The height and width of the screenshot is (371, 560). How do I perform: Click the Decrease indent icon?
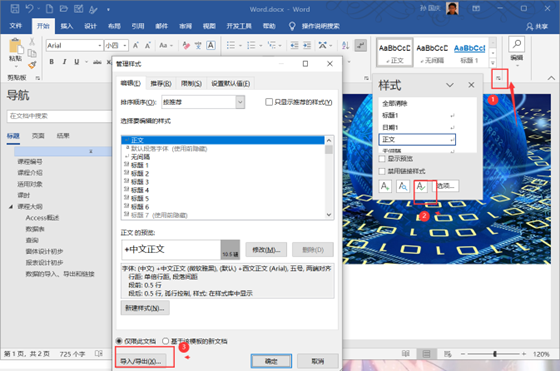click(x=294, y=45)
